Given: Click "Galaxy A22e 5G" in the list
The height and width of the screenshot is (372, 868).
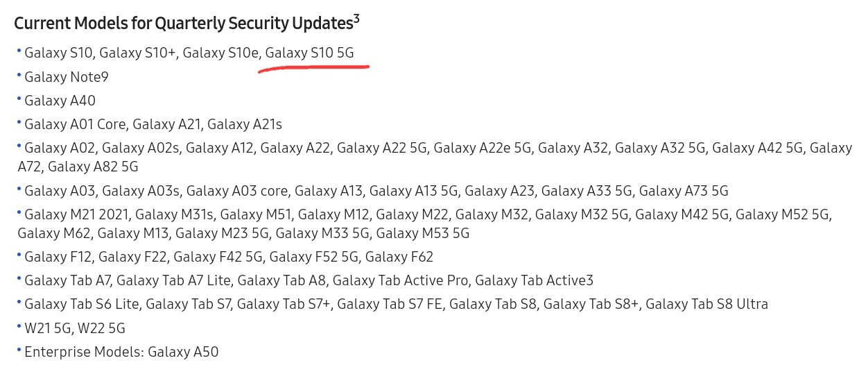Looking at the screenshot, I should click(x=483, y=148).
